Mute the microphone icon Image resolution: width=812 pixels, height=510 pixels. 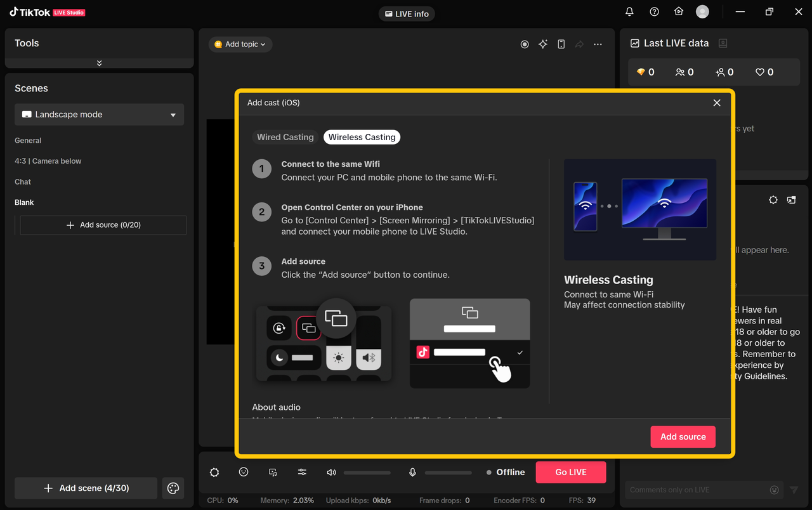point(412,473)
